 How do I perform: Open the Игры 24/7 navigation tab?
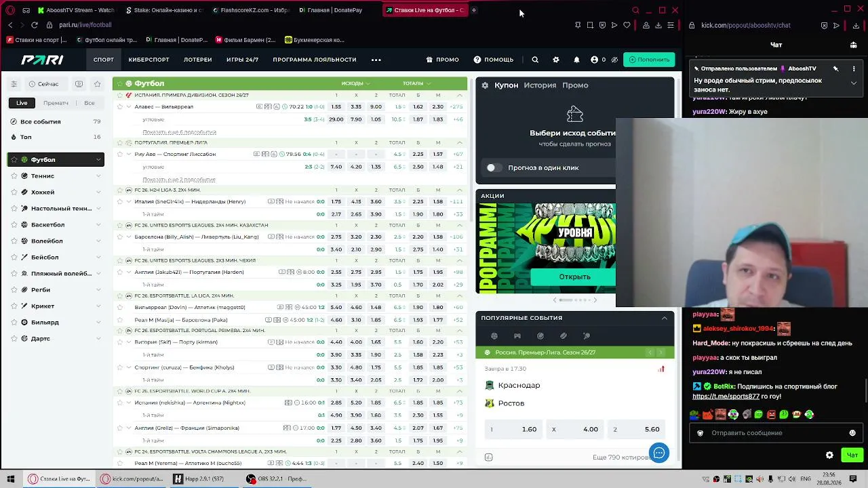click(242, 60)
